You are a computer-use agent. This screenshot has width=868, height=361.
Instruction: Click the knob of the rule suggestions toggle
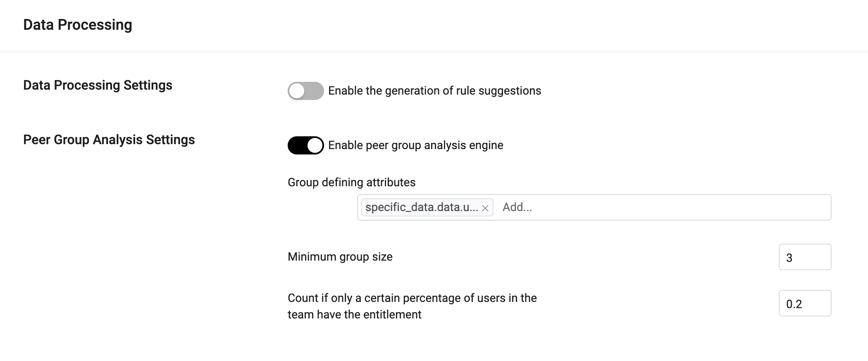click(298, 91)
